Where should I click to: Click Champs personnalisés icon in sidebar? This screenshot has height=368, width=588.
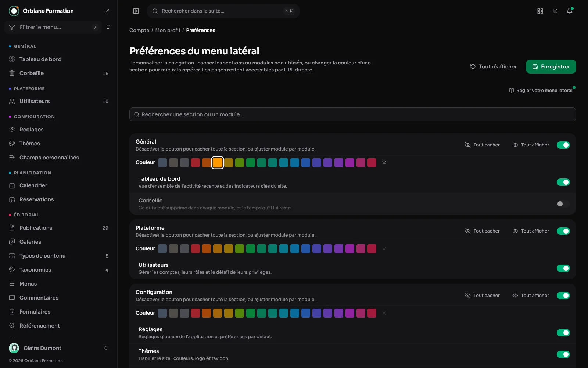click(12, 158)
